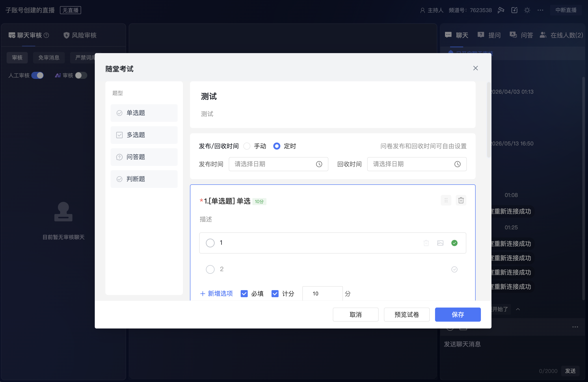Image resolution: width=588 pixels, height=382 pixels.
Task: Click 新增选项 to add an option
Action: pos(216,293)
